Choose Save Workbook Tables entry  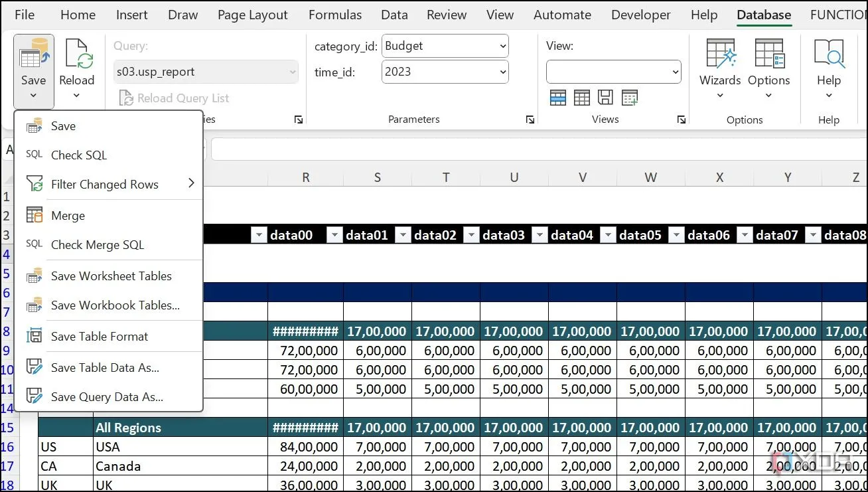coord(109,305)
